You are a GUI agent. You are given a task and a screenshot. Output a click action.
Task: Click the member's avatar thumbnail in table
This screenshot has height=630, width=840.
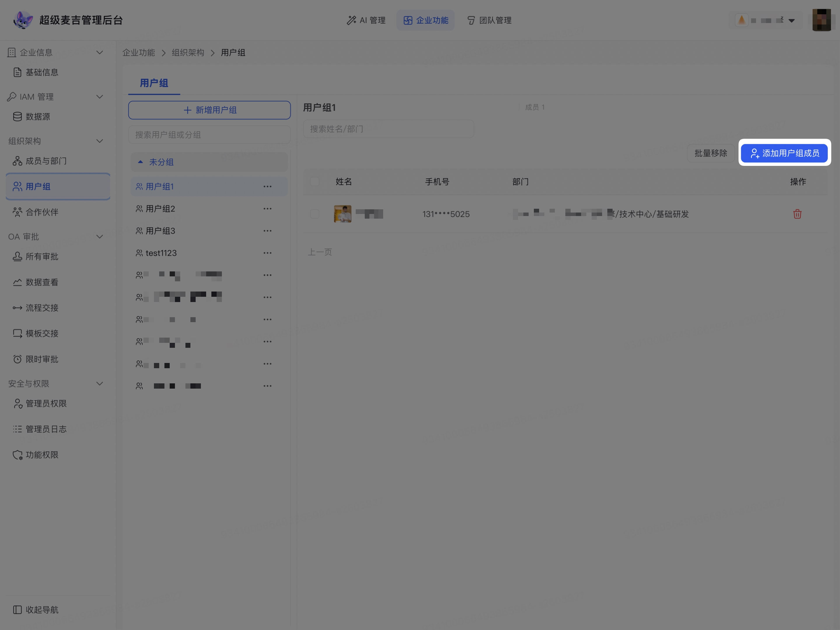click(343, 214)
